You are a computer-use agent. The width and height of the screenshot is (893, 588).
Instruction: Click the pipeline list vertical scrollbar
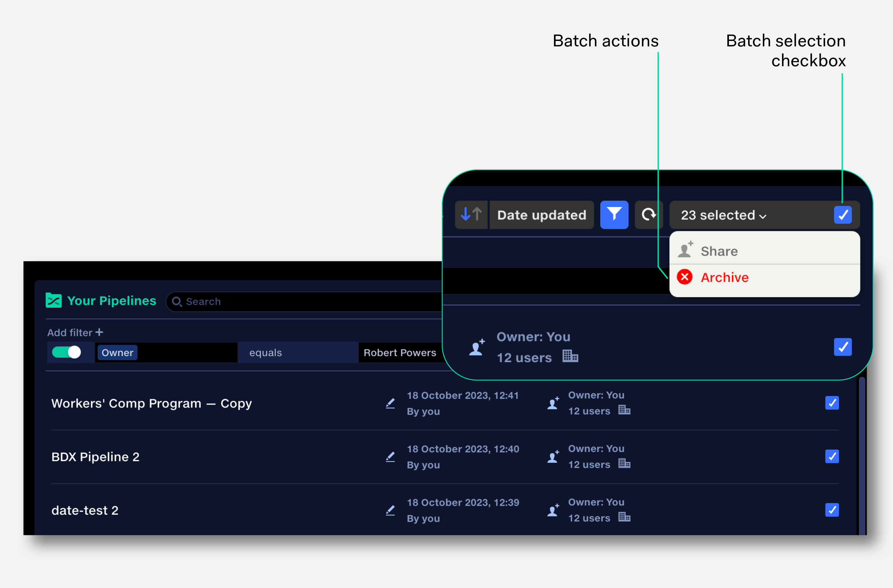pos(862,456)
